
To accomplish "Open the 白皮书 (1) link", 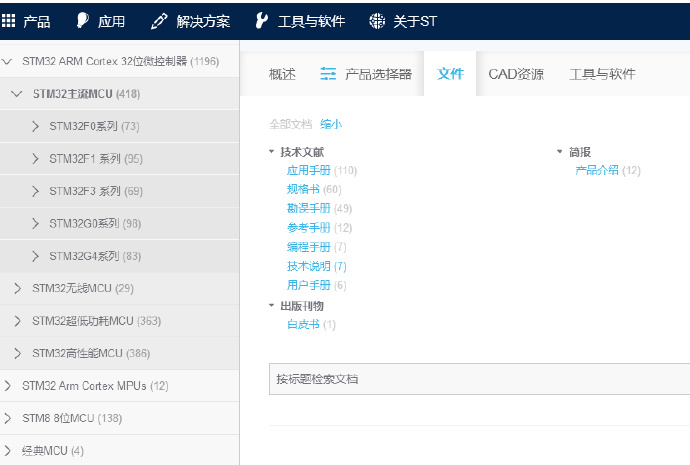I will point(311,324).
